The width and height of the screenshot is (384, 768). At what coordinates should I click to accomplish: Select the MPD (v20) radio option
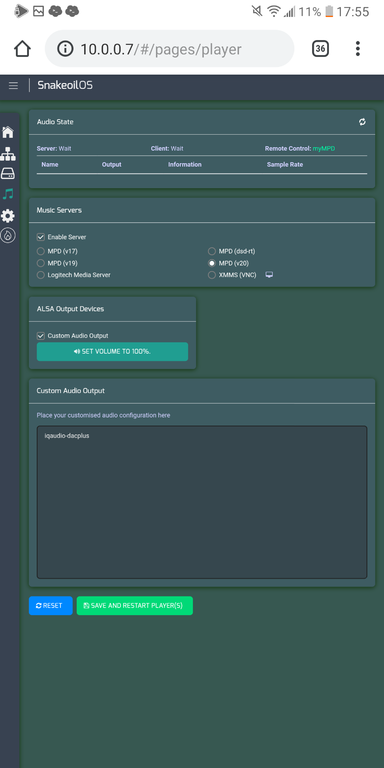[212, 263]
